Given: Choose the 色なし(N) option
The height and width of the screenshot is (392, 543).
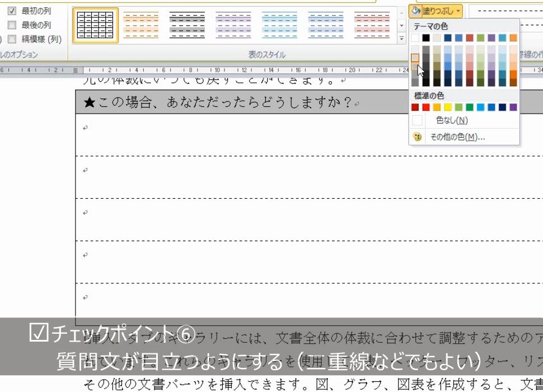Looking at the screenshot, I should click(464, 120).
